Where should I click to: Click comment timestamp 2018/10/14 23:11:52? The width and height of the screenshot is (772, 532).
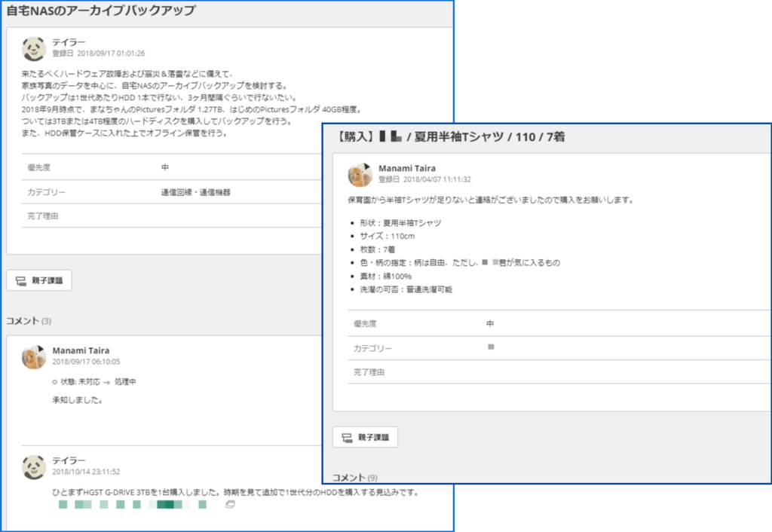[x=86, y=472]
